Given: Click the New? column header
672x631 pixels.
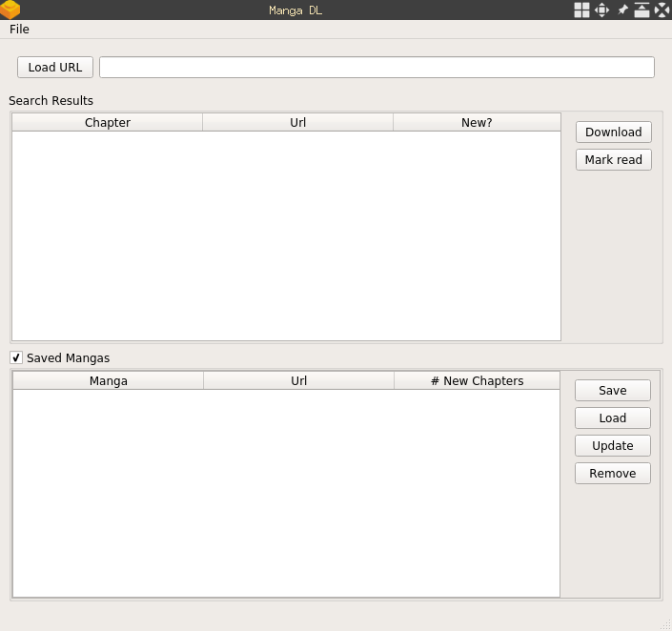Looking at the screenshot, I should (x=477, y=123).
